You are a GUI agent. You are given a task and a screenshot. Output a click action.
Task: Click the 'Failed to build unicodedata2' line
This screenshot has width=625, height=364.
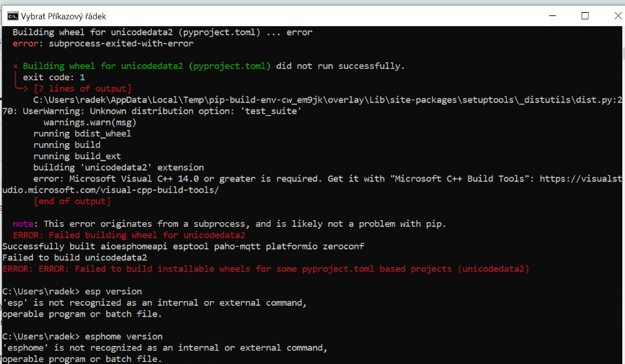[x=74, y=258]
